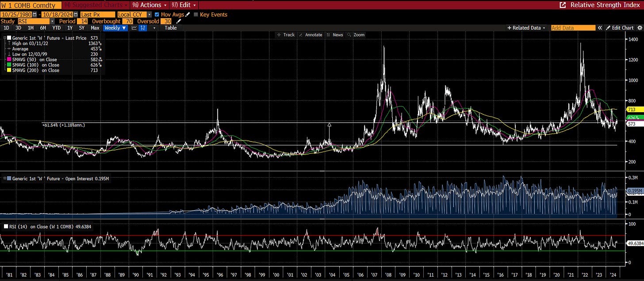
Task: Click the Last Px price field
Action: [x=97, y=15]
